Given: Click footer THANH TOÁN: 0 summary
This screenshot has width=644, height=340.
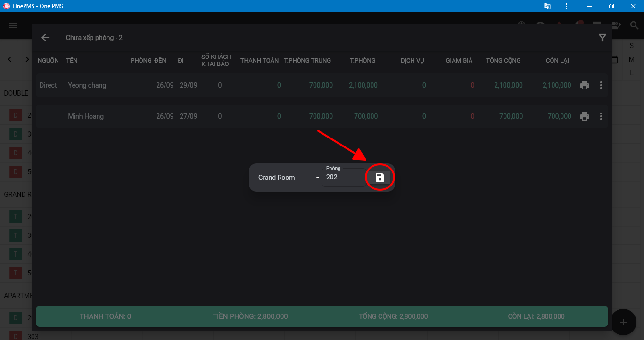Looking at the screenshot, I should (105, 316).
